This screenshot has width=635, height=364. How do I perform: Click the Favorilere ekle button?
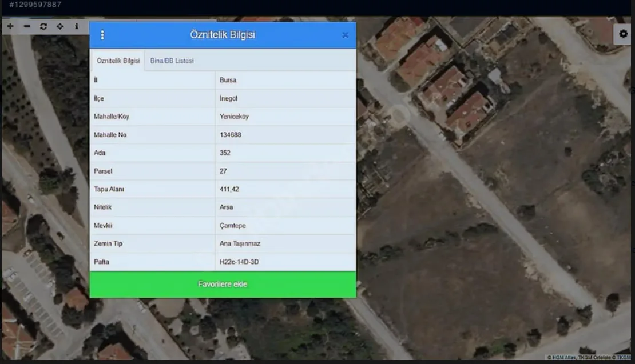[x=223, y=284]
